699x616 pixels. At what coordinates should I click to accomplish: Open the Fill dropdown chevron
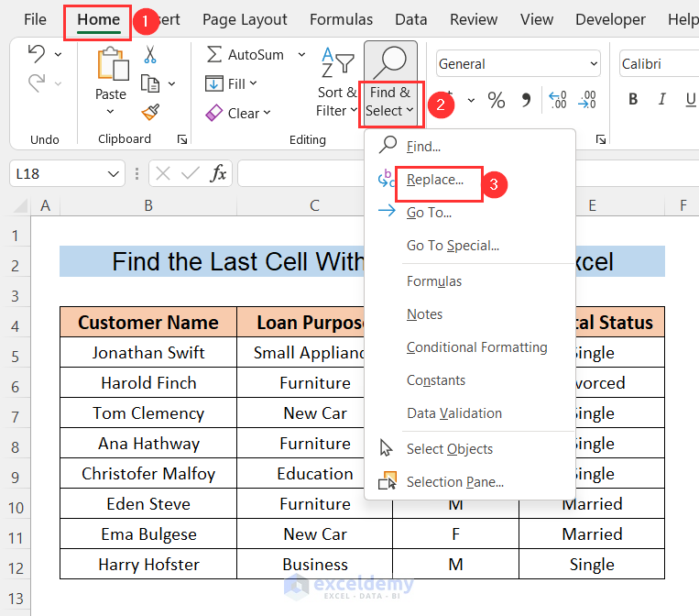(253, 83)
